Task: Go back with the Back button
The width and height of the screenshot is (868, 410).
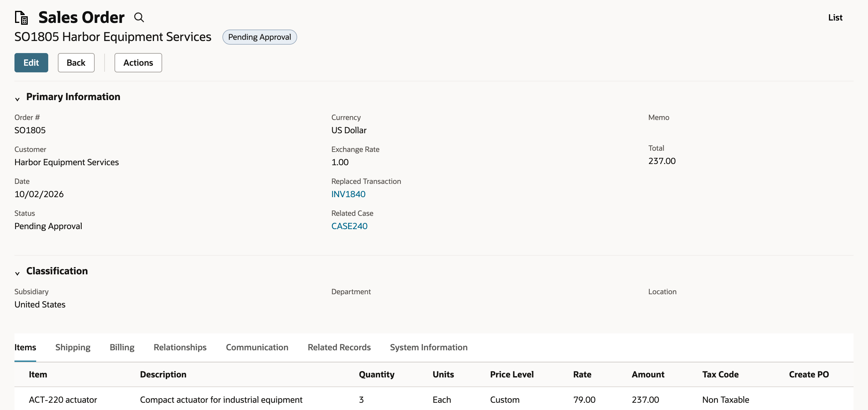Action: point(76,63)
